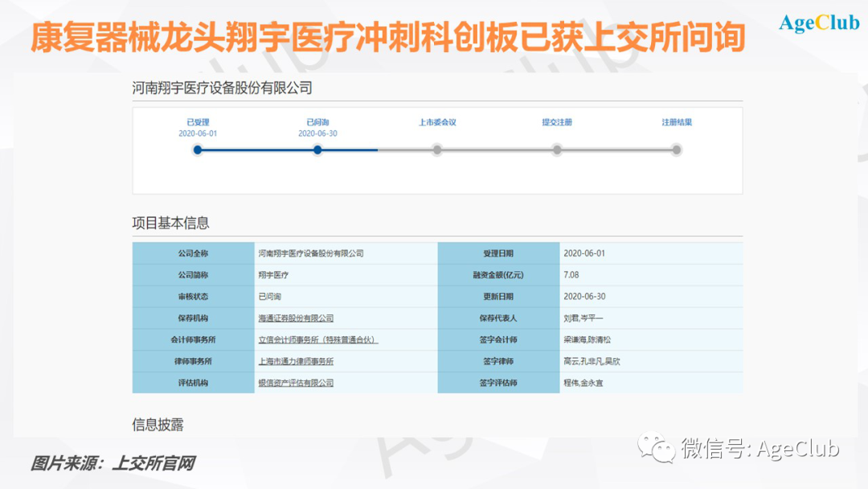
Task: Select the 已受理 timeline dot
Action: [x=198, y=150]
